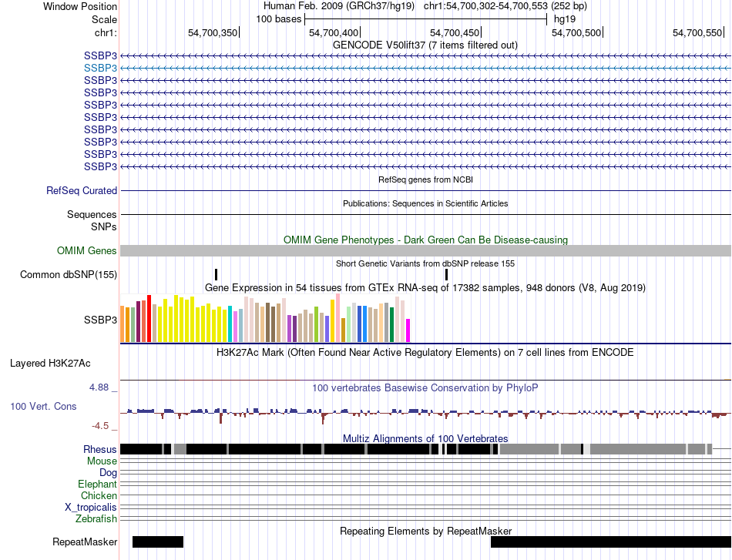Click the -4.5 PhyloP lower value
Image resolution: width=732 pixels, height=560 pixels.
pyautogui.click(x=100, y=426)
